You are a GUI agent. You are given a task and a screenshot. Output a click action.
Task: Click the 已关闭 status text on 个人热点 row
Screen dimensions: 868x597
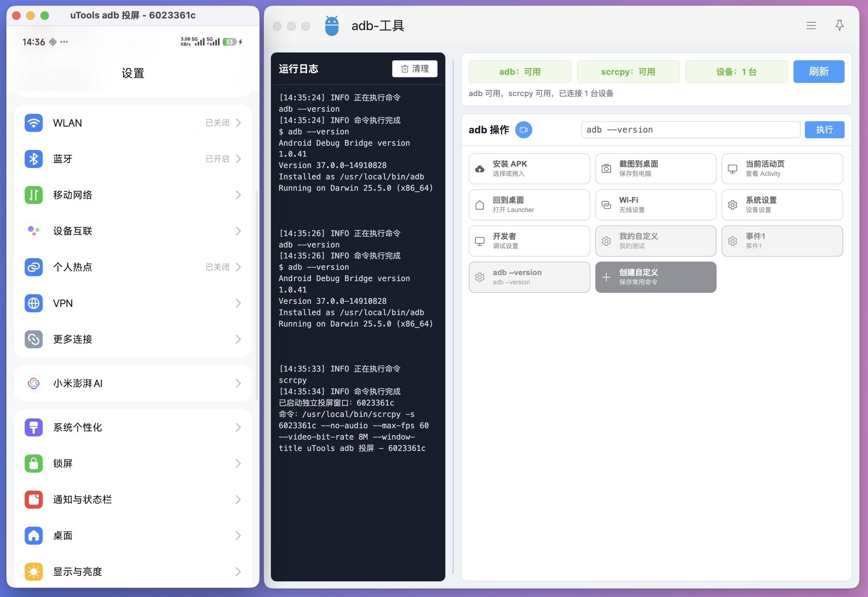pos(217,267)
